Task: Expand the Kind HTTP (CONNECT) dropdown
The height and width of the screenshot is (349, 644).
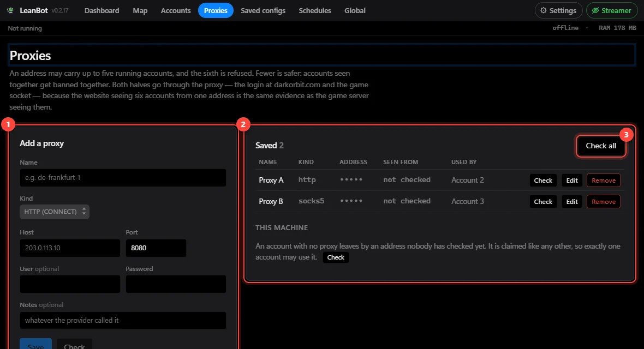Action: click(x=55, y=212)
